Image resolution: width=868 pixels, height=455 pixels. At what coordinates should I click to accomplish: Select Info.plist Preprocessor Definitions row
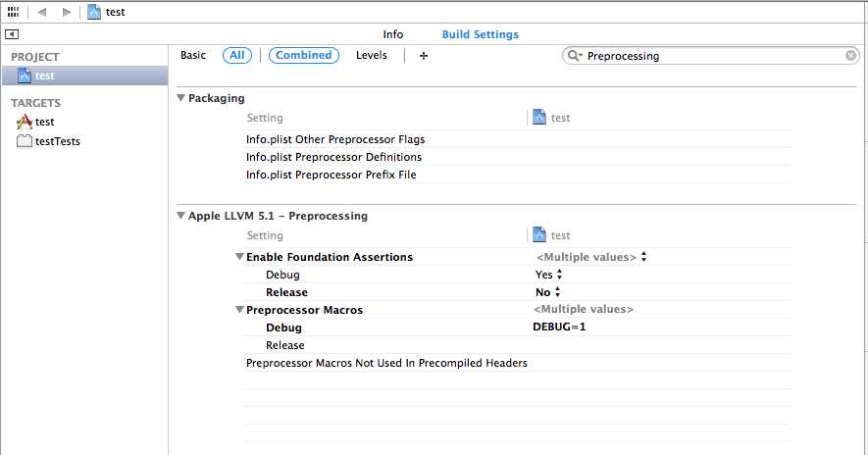518,157
